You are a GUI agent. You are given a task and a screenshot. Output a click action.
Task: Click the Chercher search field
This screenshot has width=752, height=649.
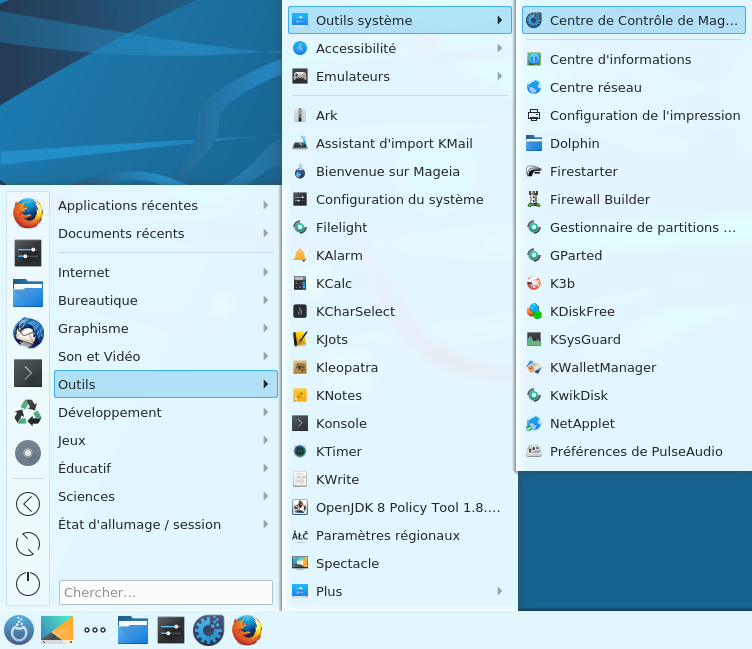point(165,592)
